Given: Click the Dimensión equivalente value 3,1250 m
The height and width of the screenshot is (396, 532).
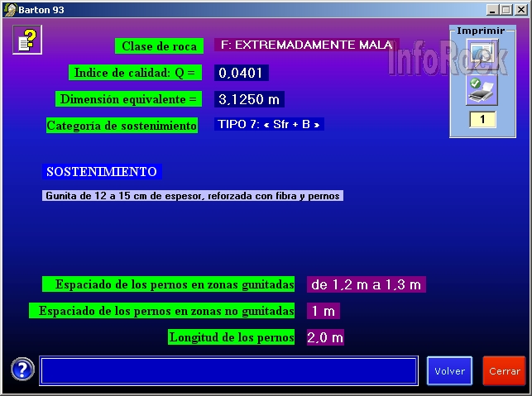Looking at the screenshot, I should click(249, 99).
